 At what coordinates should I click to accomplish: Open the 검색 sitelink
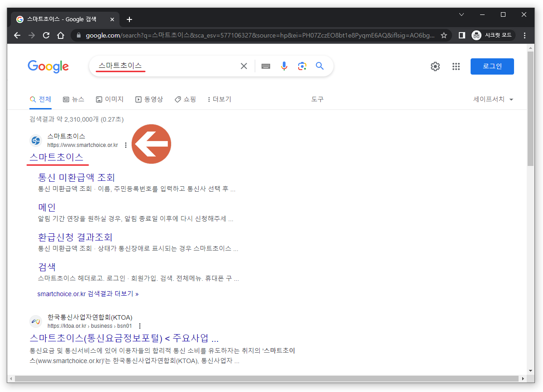click(x=47, y=267)
